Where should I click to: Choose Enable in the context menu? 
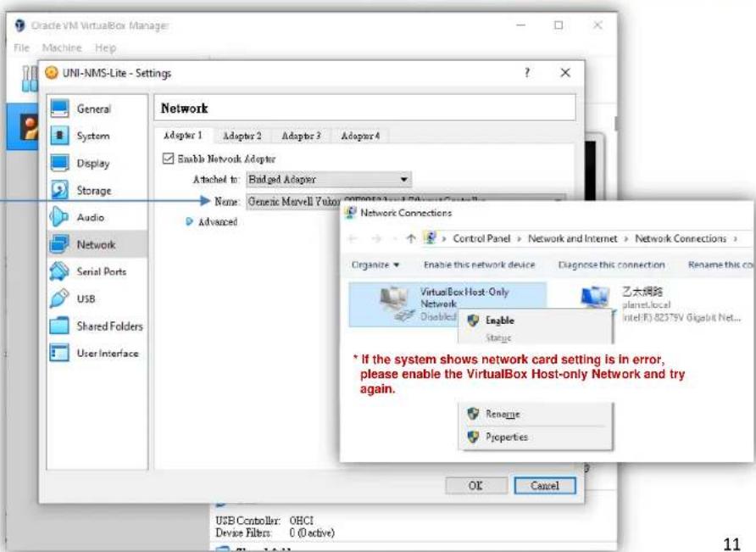tap(535, 321)
